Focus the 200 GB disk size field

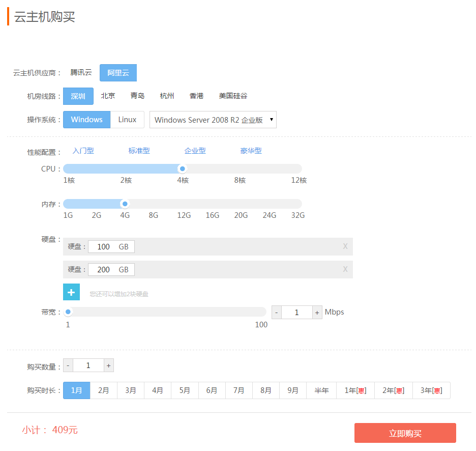[x=111, y=269]
